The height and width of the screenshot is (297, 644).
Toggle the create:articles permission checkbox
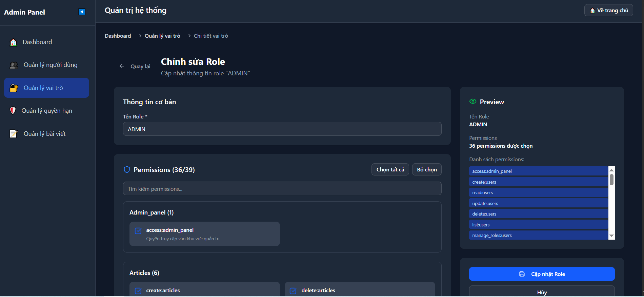pos(138,291)
